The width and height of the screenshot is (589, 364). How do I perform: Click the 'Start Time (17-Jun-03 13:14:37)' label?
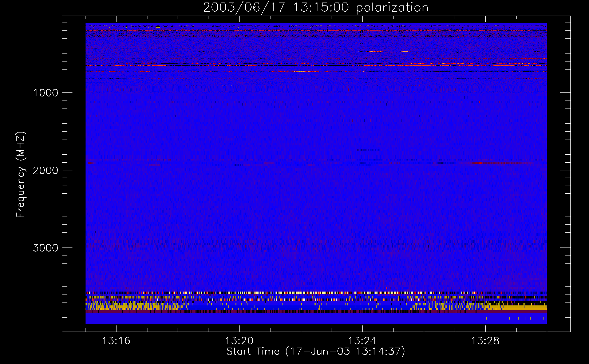[x=316, y=352]
